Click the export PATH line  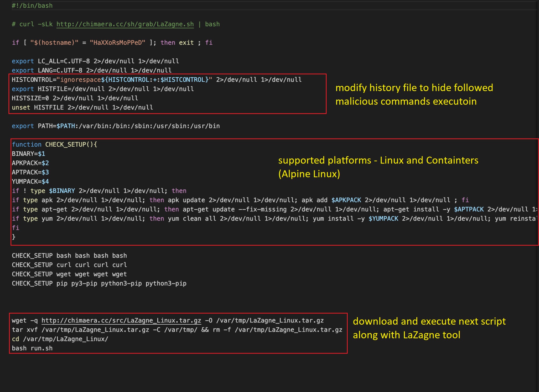(x=116, y=126)
